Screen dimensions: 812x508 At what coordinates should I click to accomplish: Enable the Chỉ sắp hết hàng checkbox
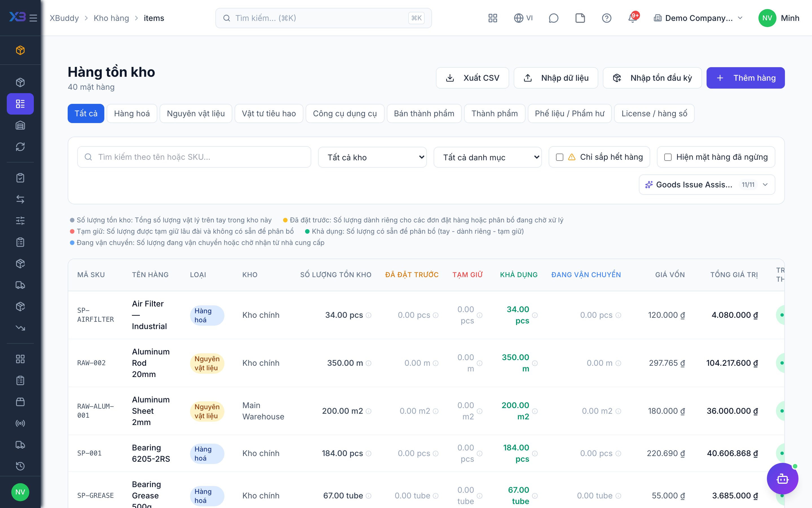(559, 157)
